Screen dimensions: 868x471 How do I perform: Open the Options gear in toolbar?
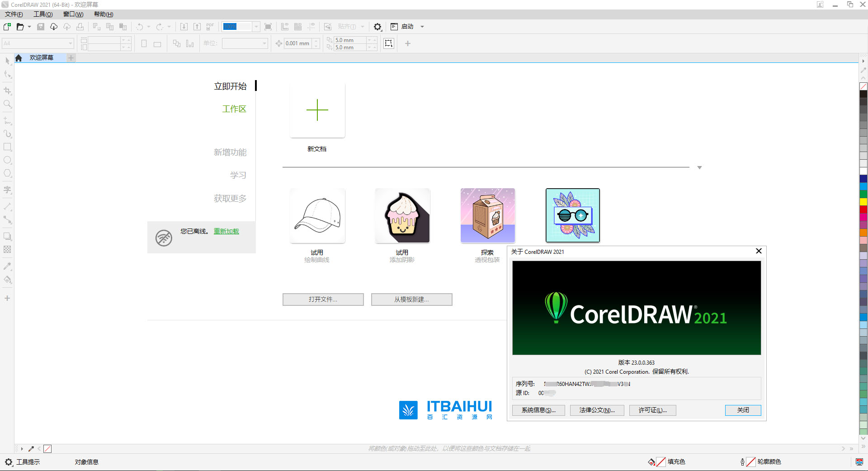pos(377,27)
